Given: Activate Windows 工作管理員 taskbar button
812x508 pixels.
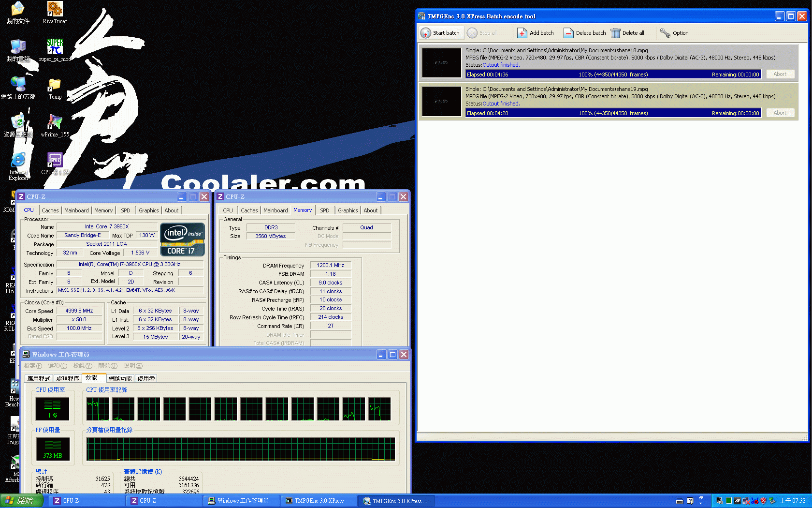Looking at the screenshot, I should click(x=241, y=501).
